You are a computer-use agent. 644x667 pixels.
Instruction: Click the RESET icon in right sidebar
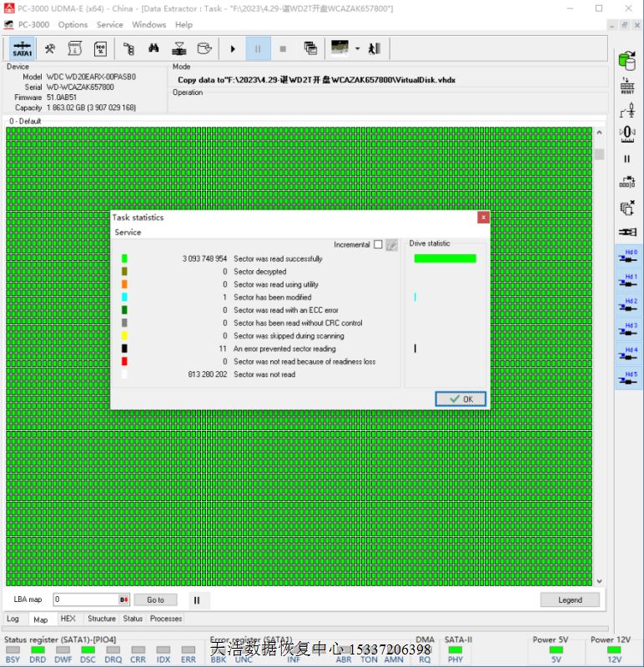[x=626, y=86]
